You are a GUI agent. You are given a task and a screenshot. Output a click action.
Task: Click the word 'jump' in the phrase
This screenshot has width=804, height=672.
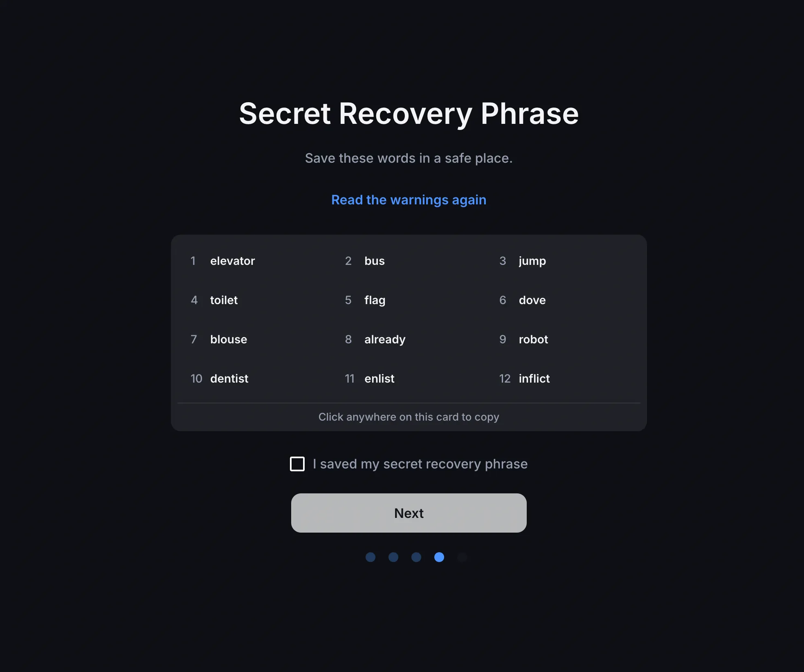coord(532,261)
